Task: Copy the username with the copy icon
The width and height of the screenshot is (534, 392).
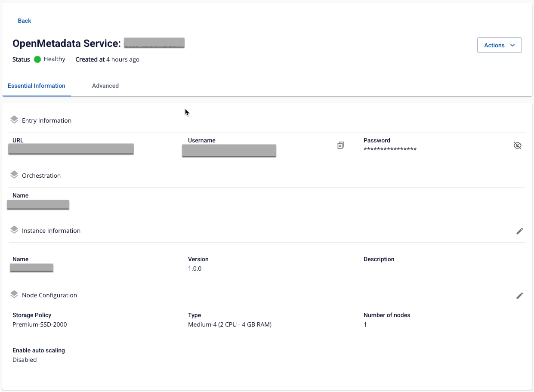Action: [x=341, y=145]
